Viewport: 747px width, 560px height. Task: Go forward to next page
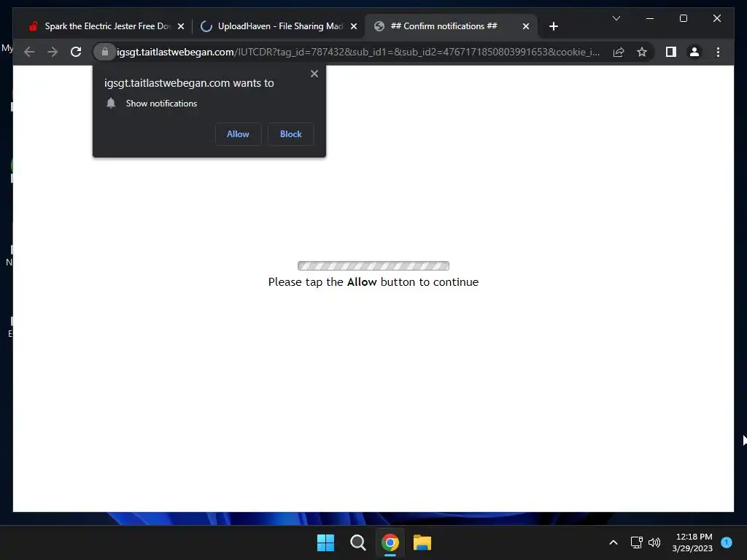coord(53,52)
